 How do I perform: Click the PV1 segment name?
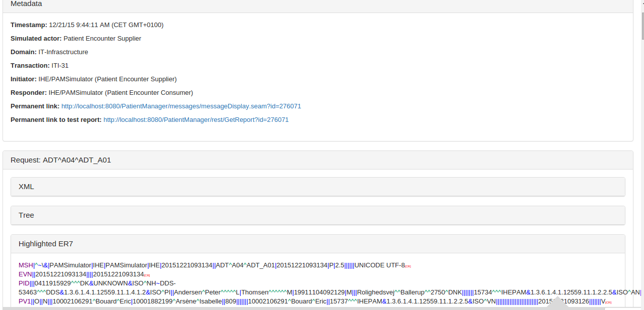coord(25,301)
